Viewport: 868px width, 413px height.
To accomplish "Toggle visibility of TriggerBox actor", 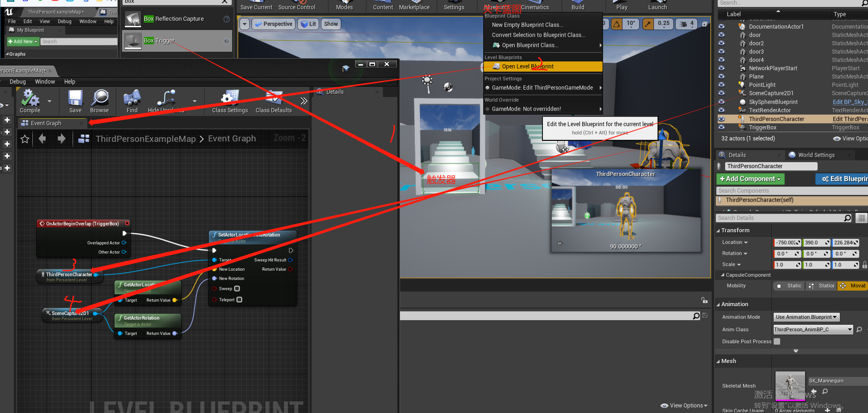I will (721, 128).
